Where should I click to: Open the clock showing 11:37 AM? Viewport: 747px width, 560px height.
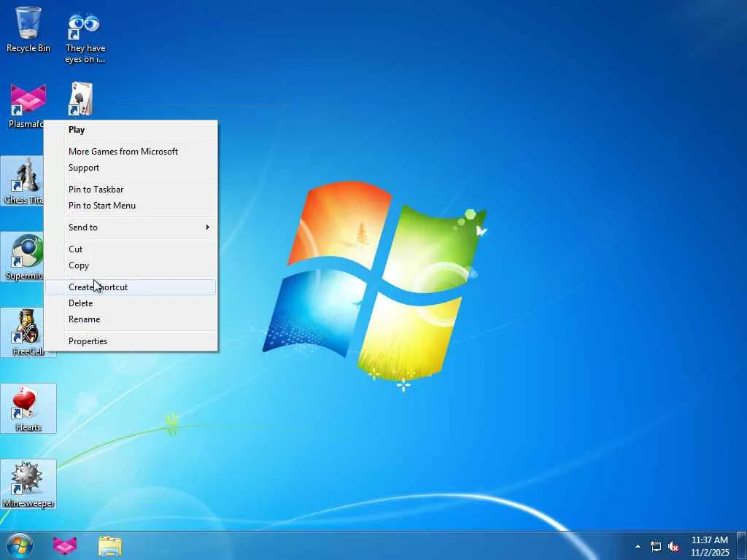[710, 546]
